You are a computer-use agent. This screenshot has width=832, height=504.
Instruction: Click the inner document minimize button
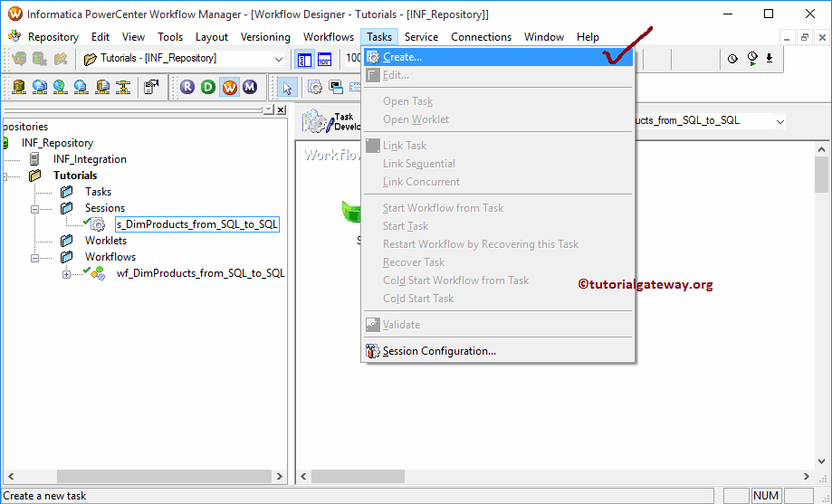(x=787, y=38)
